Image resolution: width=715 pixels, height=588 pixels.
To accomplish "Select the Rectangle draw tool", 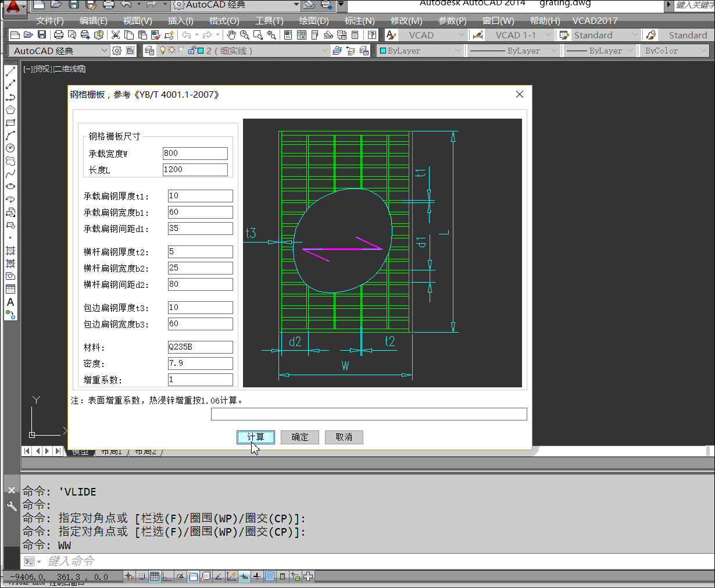I will click(x=10, y=123).
